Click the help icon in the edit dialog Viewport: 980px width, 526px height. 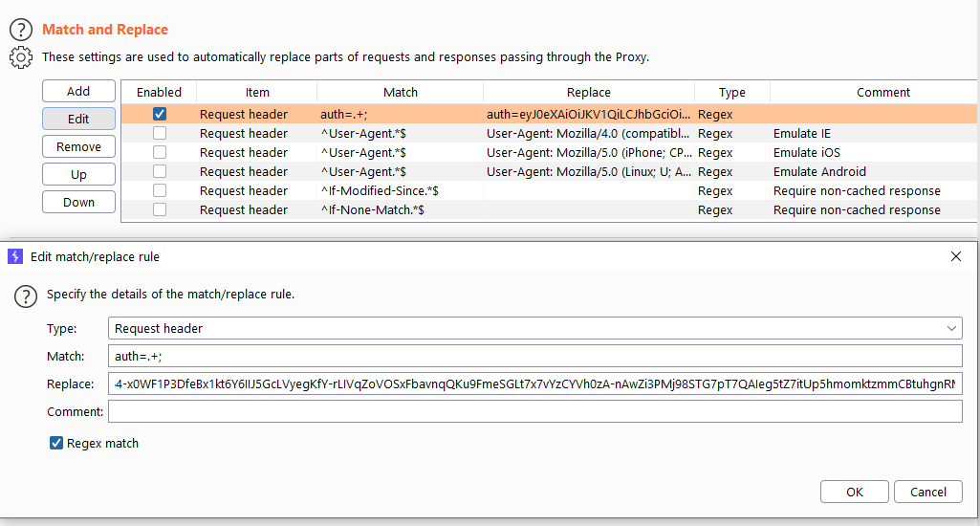click(x=26, y=296)
